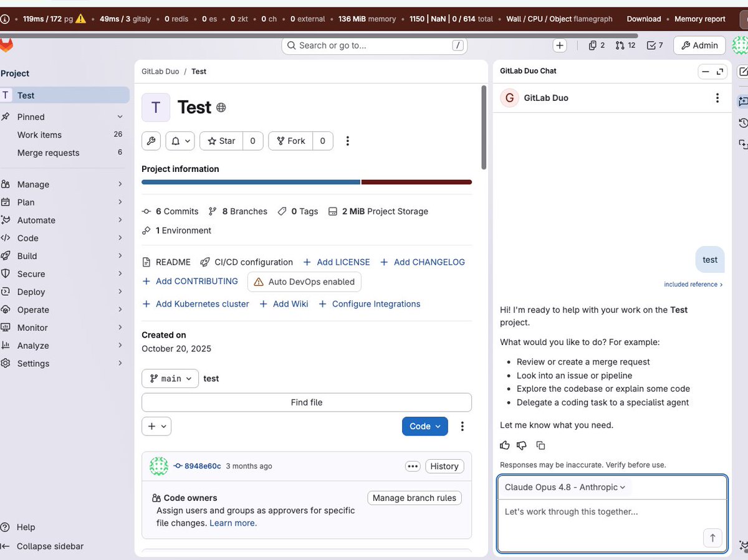Collapse the sidebar

point(43,546)
